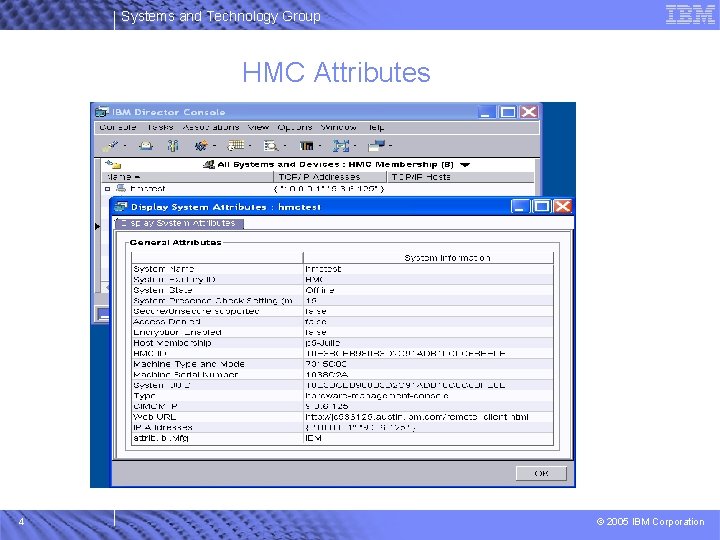Click the Machine Serial Number row label

point(186,375)
